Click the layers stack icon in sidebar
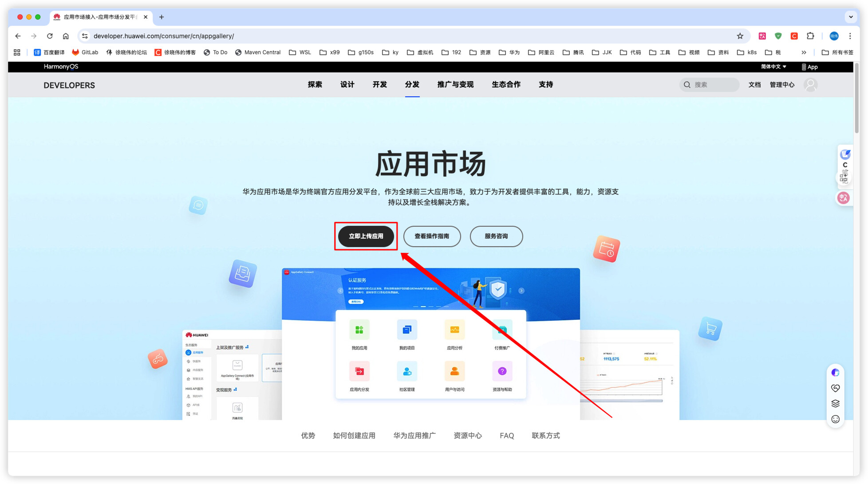 pyautogui.click(x=835, y=404)
